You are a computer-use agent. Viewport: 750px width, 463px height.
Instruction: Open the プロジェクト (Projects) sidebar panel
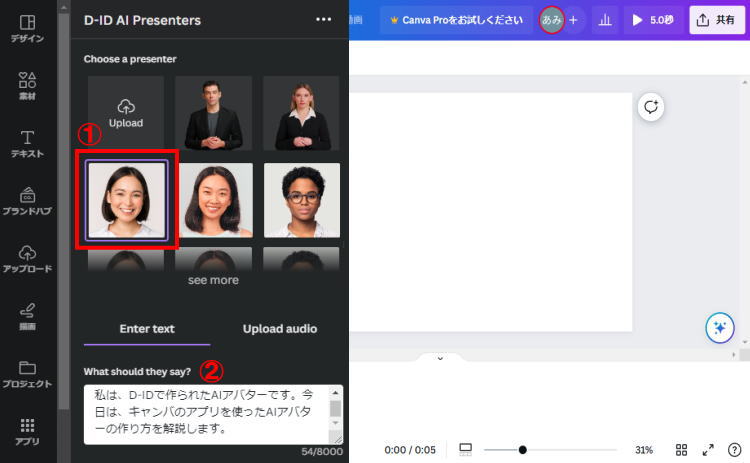point(27,374)
